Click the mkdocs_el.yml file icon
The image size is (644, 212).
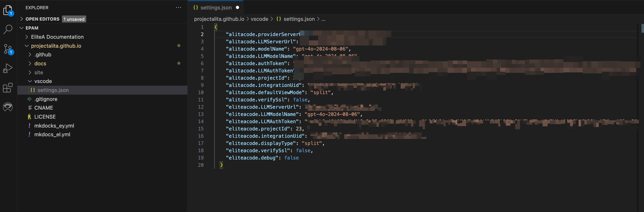[x=30, y=134]
